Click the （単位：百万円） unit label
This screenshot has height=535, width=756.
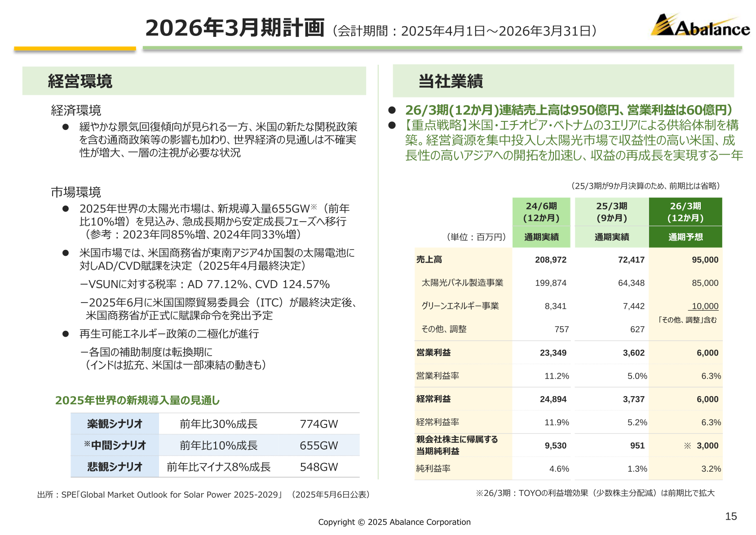tap(476, 237)
